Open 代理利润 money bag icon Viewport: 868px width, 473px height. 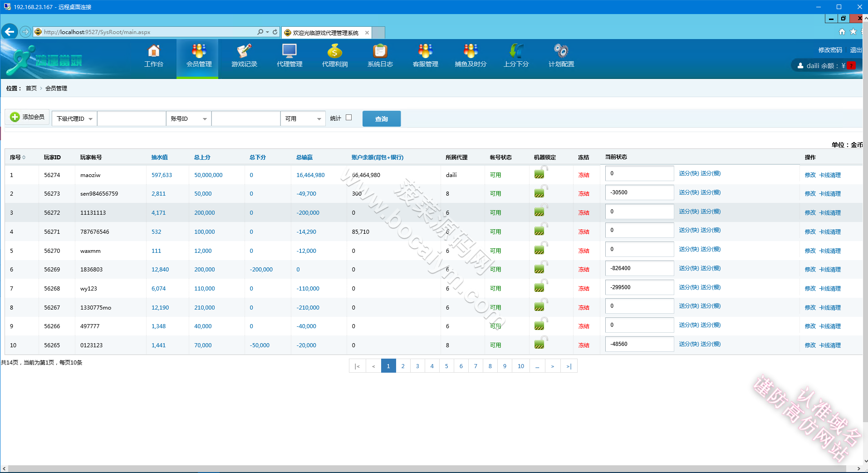335,50
